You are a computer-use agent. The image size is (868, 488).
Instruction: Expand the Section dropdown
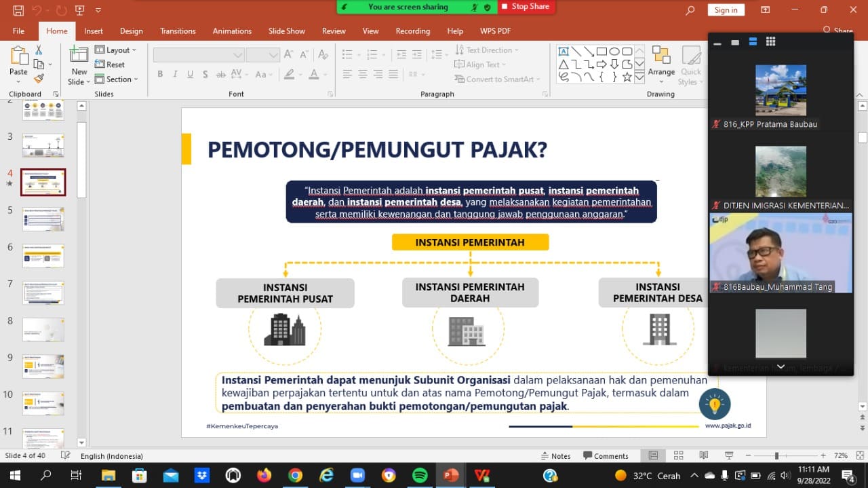click(117, 79)
